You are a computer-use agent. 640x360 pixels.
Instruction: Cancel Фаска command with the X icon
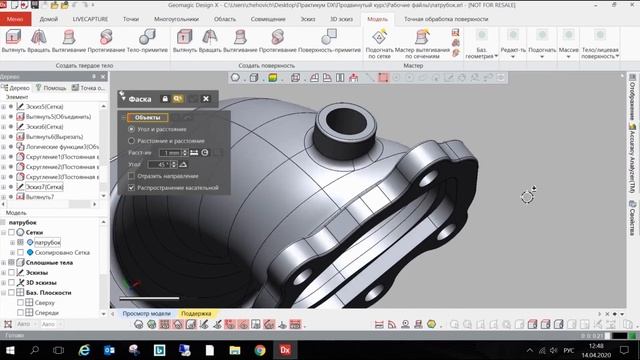206,99
